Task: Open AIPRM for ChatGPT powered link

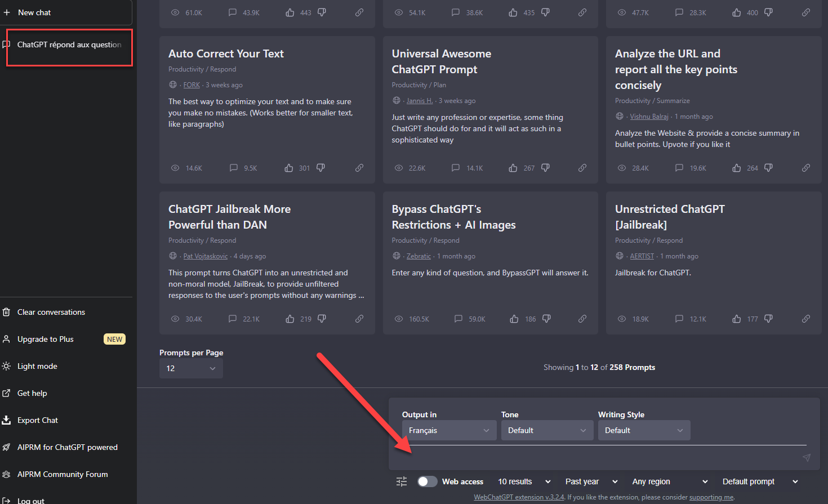Action: click(66, 447)
